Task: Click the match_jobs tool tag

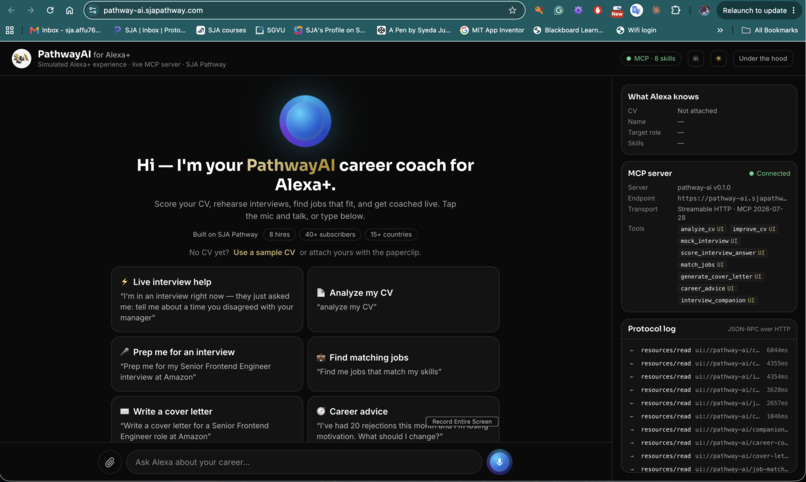Action: (702, 264)
